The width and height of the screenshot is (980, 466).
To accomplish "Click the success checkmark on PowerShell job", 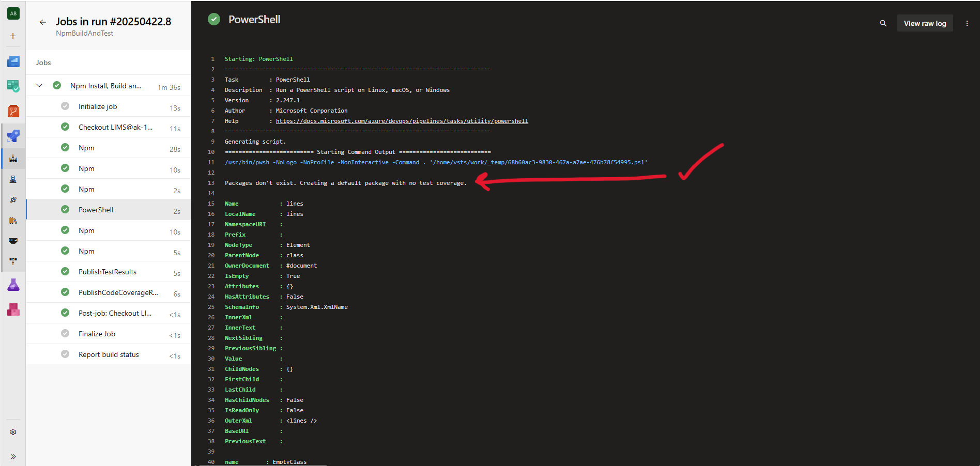I will click(x=213, y=19).
